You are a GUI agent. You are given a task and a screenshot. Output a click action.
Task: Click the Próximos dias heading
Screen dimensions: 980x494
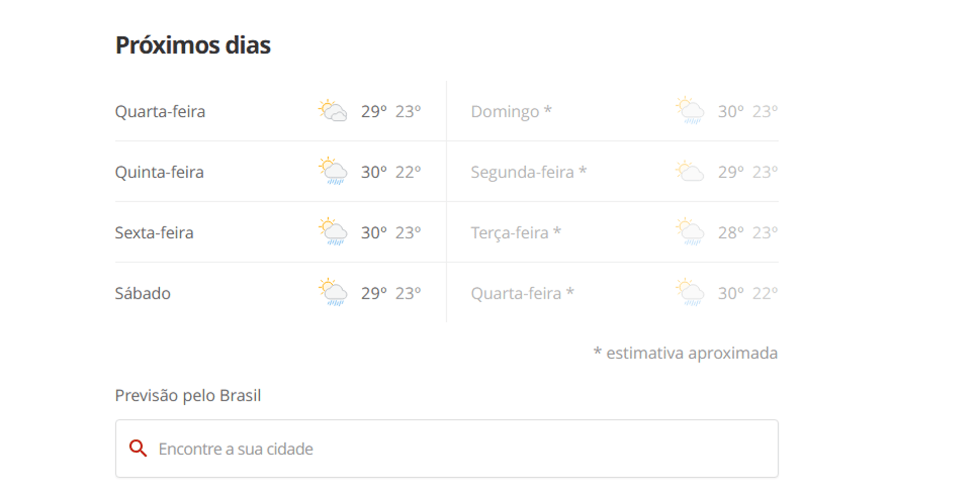(x=193, y=45)
